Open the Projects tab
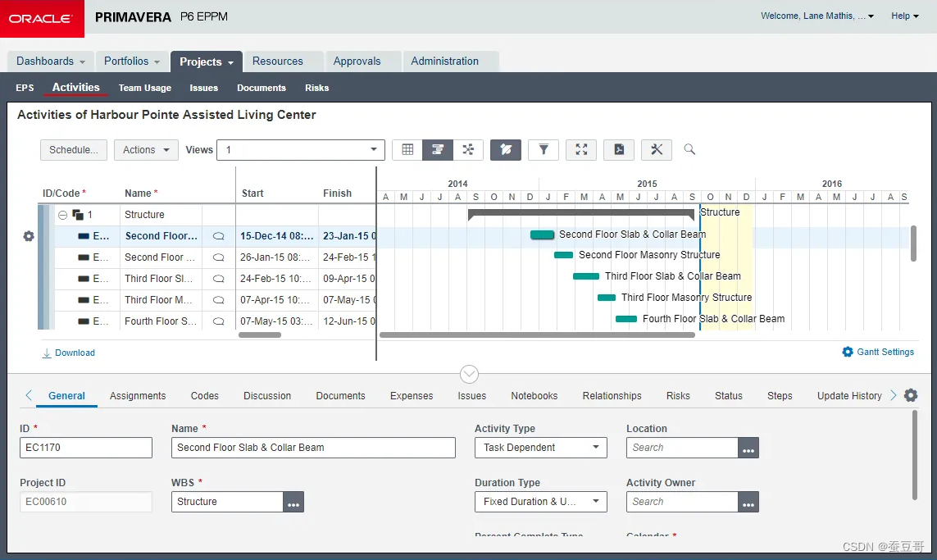 pos(206,61)
